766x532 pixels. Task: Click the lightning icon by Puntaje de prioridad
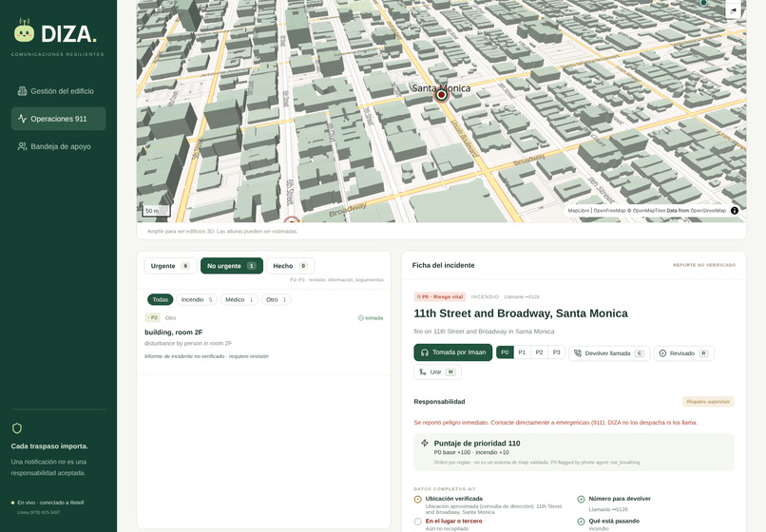tap(425, 443)
